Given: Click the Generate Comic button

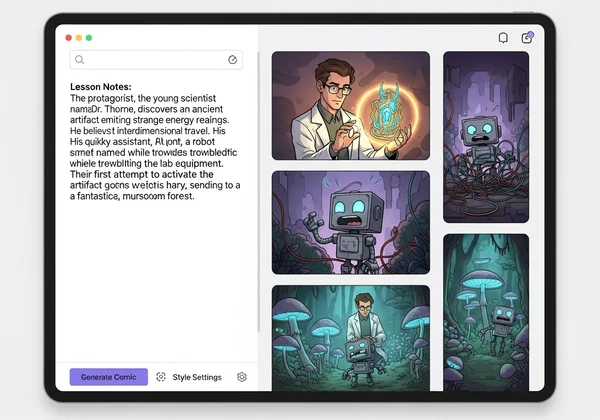Looking at the screenshot, I should [109, 377].
